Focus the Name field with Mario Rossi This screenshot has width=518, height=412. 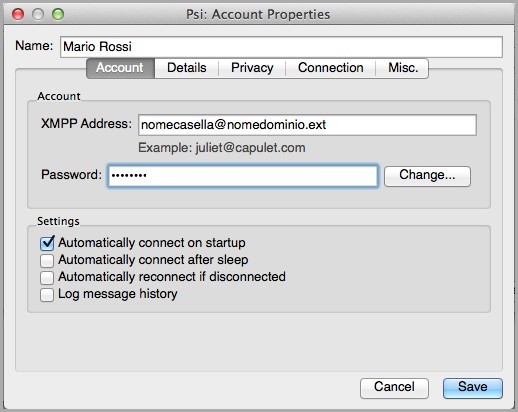pos(281,47)
